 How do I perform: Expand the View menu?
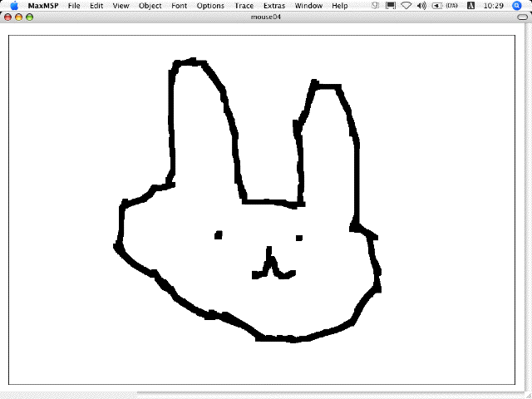(x=121, y=6)
